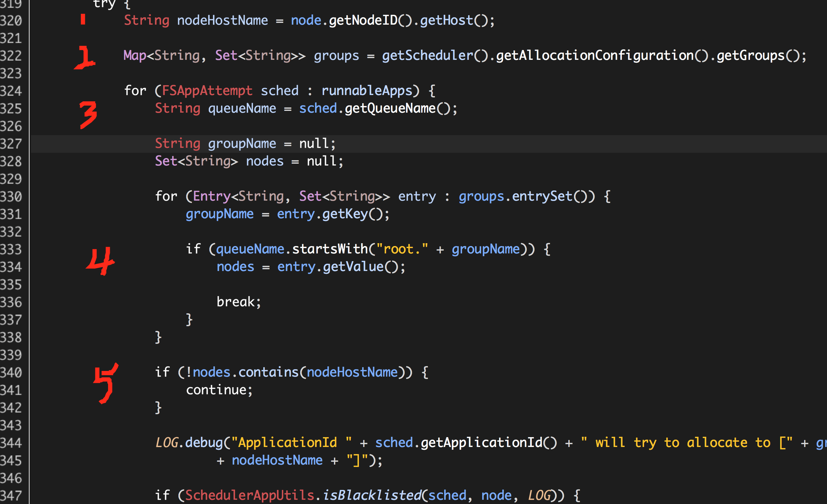Image resolution: width=827 pixels, height=504 pixels.
Task: Click runnableApps in the for loop
Action: pos(367,91)
